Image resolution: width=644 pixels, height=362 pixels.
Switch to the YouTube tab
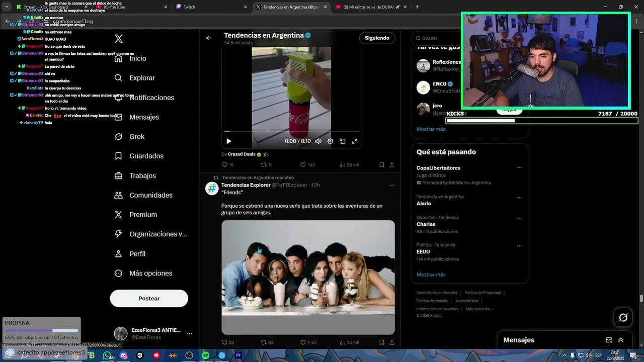point(132,7)
